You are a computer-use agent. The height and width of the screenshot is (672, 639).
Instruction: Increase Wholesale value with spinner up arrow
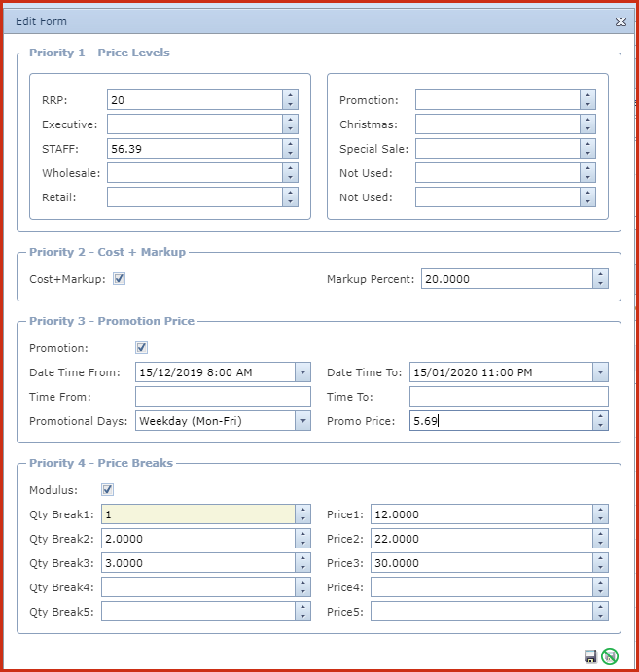click(290, 168)
